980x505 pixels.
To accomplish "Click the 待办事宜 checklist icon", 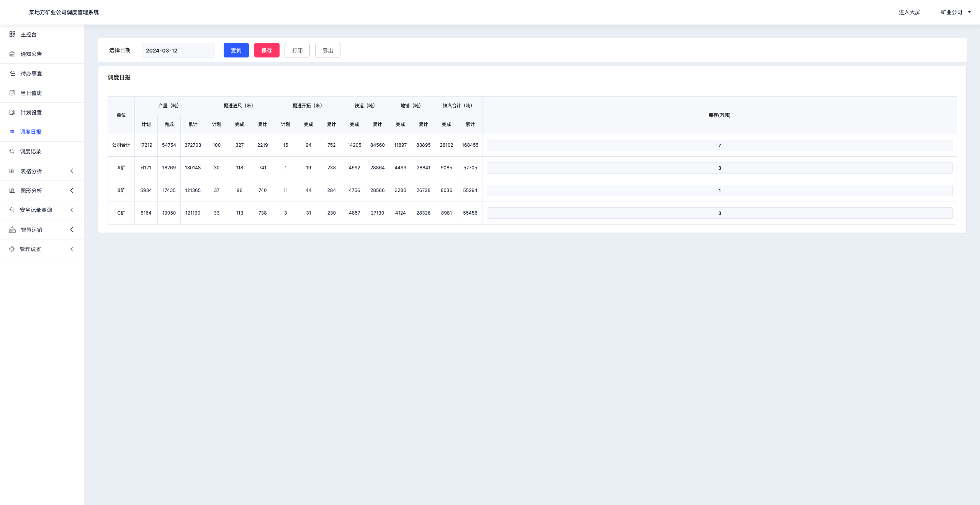I will pyautogui.click(x=12, y=74).
